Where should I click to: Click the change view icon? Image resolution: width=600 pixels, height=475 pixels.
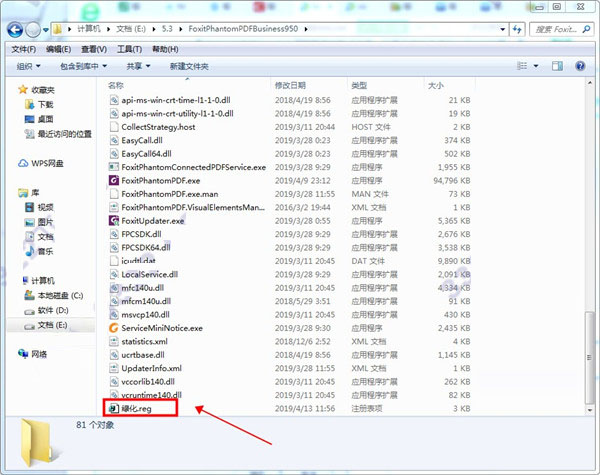point(522,66)
